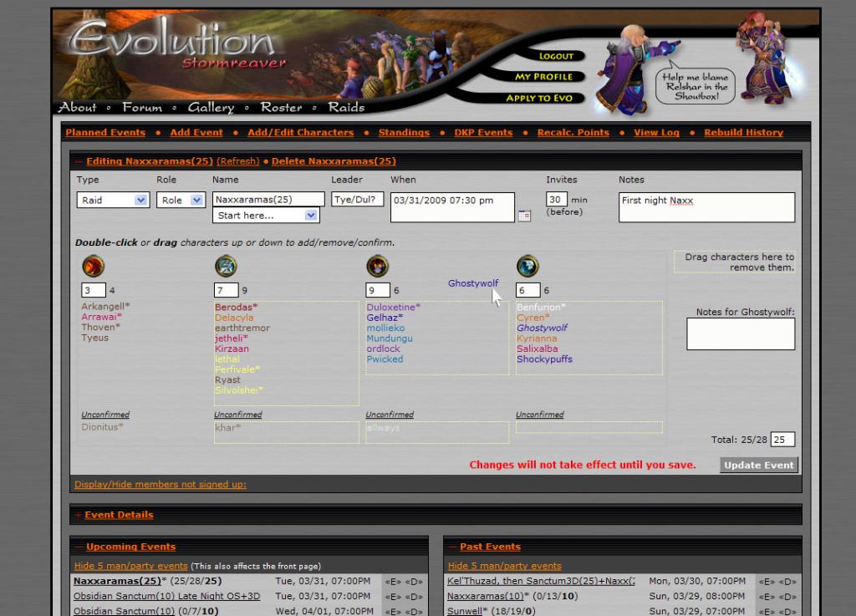Collapse the Past Events section

pos(452,547)
